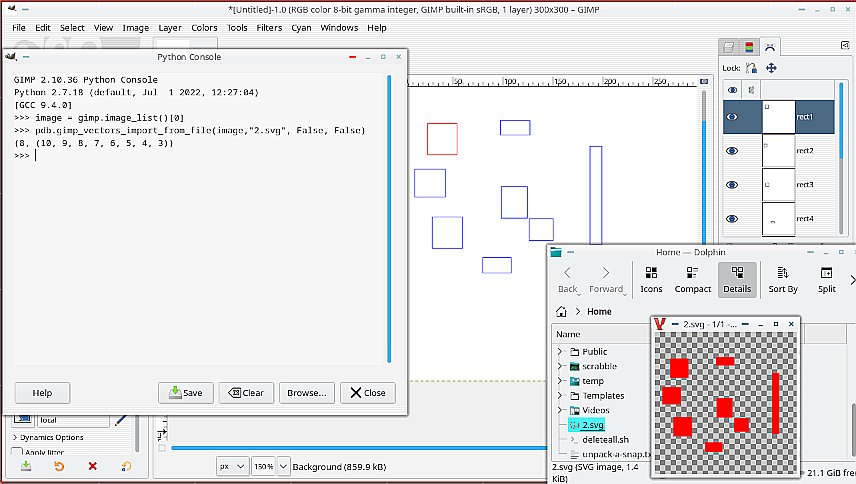Screen dimensions: 856x484
Task: Enable the Apply Jitter checkbox
Action: coord(17,452)
